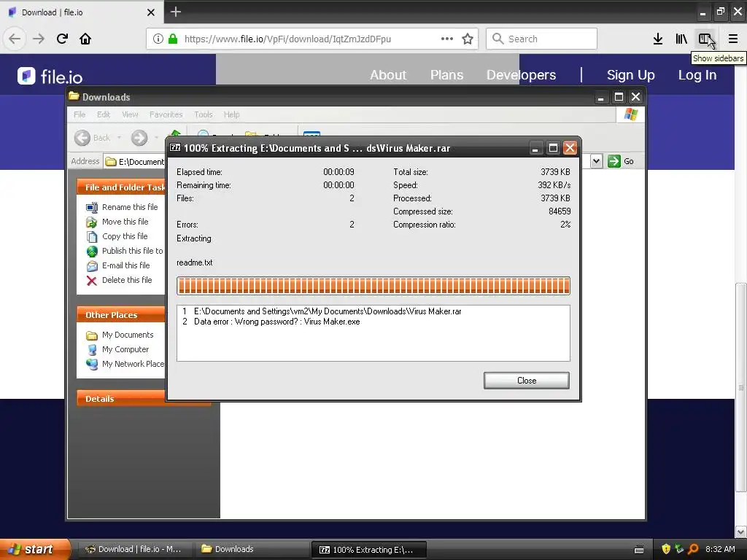The image size is (747, 560).
Task: Focus the Firefox Search box
Action: point(542,39)
